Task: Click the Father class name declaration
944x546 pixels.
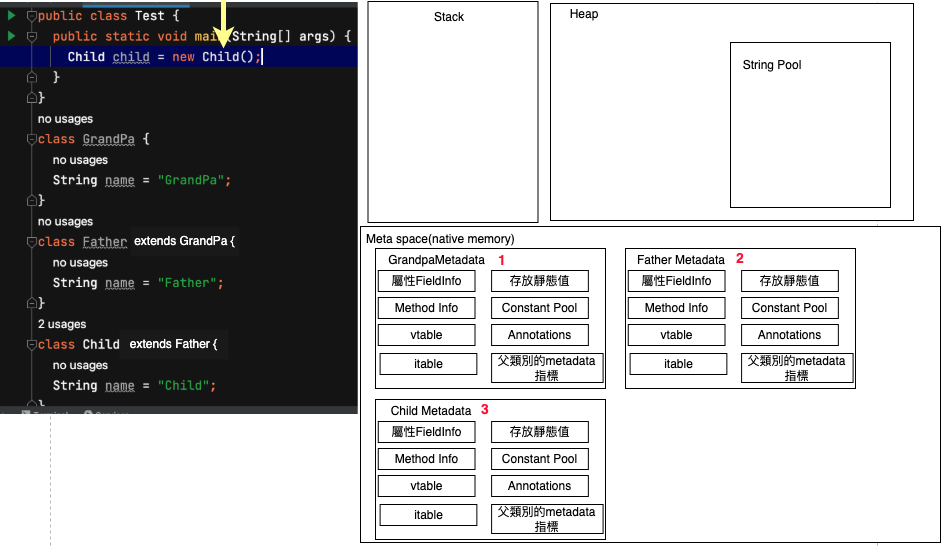Action: 105,242
